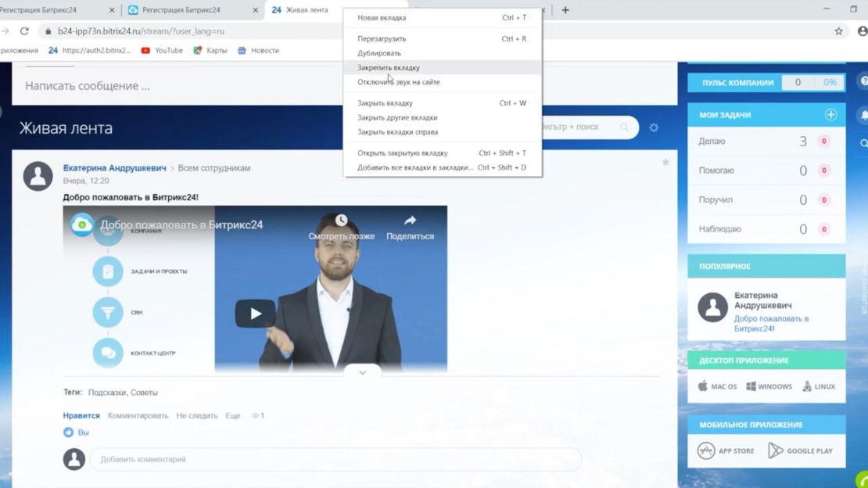Click the Всем сотрудникам recipient link
This screenshot has height=488, width=868.
tap(214, 168)
